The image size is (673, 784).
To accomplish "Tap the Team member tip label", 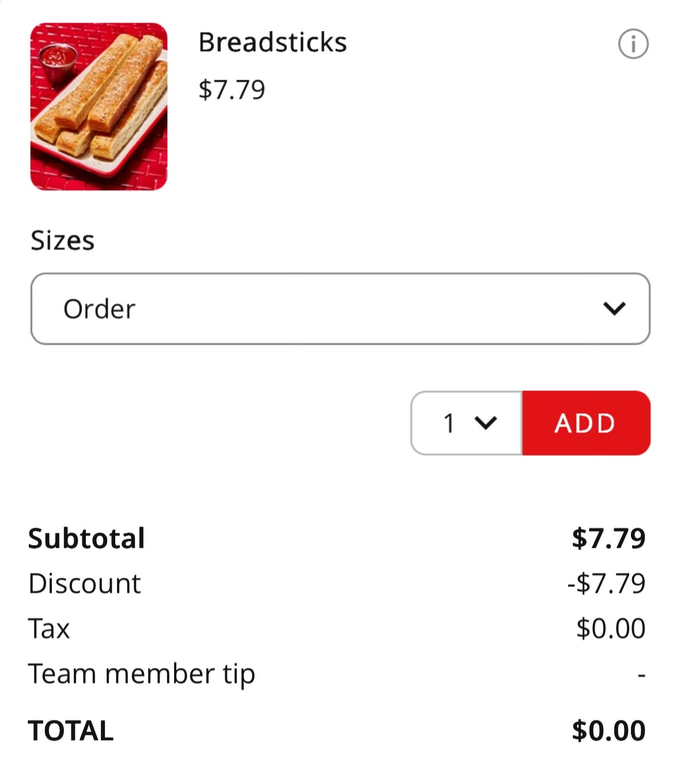I will (x=142, y=673).
